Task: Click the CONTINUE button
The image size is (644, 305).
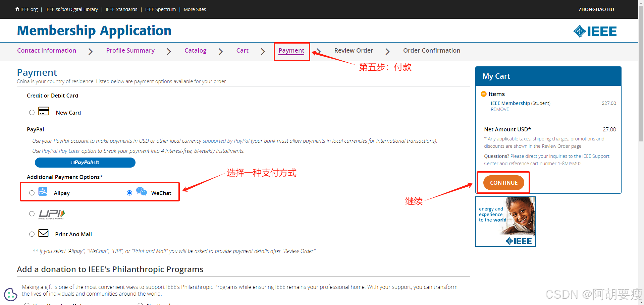Action: (504, 183)
